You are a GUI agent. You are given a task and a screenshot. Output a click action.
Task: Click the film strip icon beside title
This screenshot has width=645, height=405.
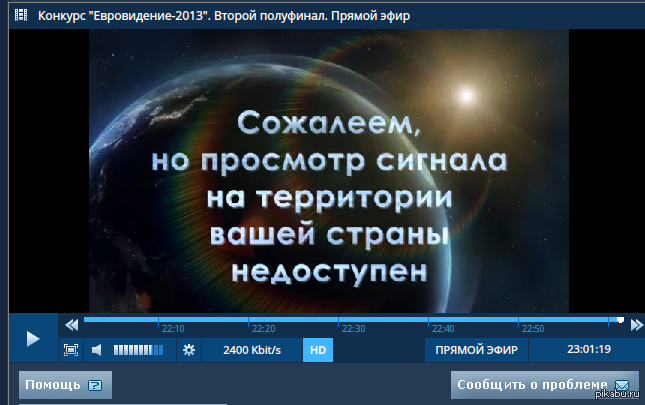tap(21, 15)
